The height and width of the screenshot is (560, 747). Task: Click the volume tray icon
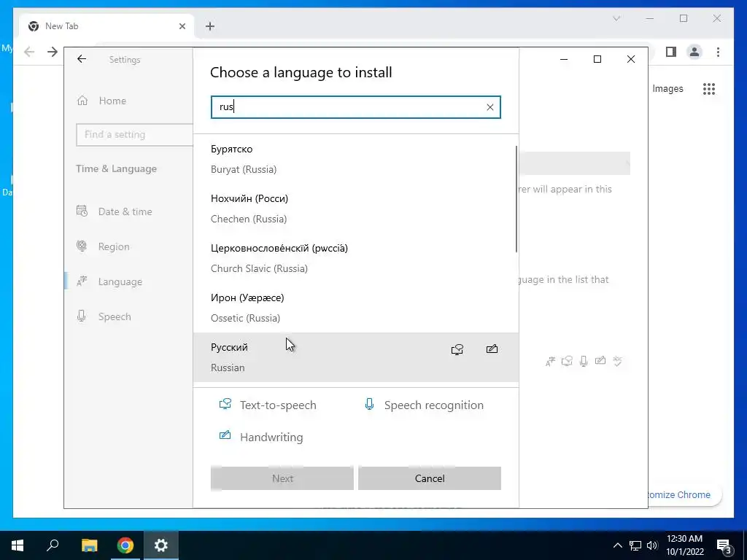pos(652,545)
